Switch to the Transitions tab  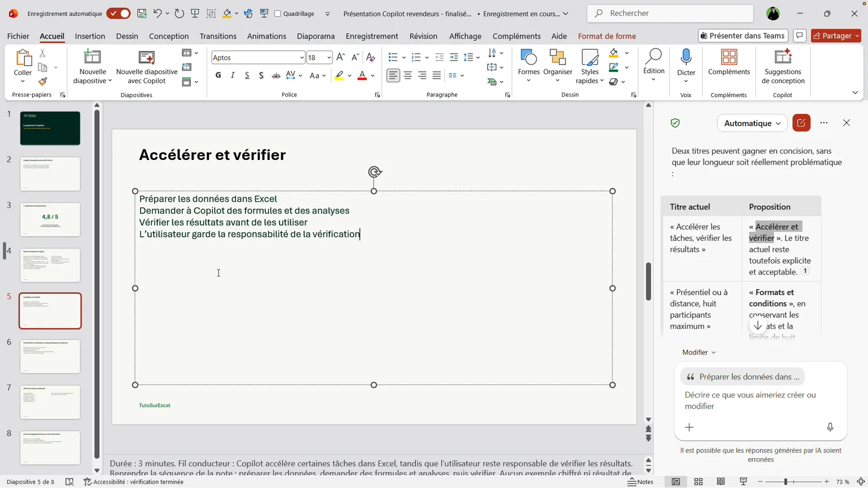click(x=218, y=36)
